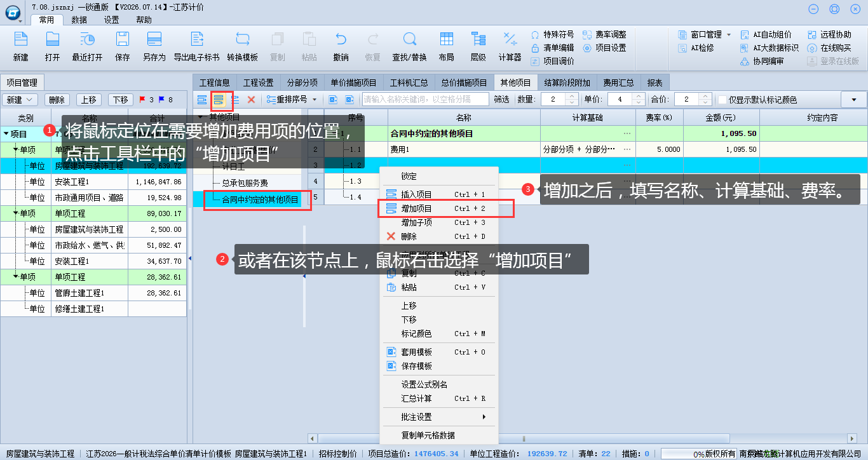Increase the 数量 stepper value
This screenshot has height=460, width=868.
pos(571,97)
